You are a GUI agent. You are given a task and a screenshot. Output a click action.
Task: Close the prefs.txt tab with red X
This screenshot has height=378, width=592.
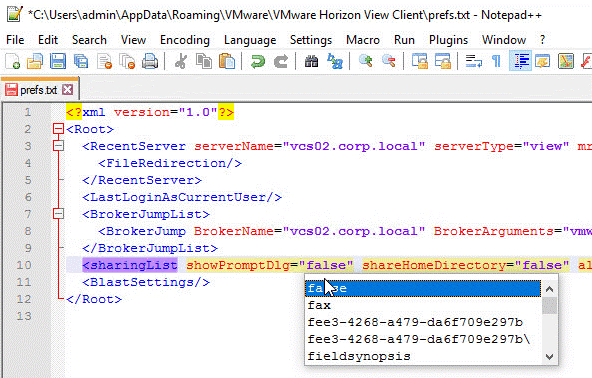click(x=68, y=90)
